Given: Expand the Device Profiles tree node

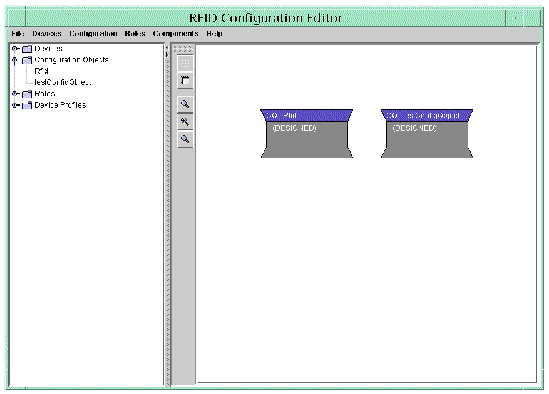Looking at the screenshot, I should (x=15, y=105).
